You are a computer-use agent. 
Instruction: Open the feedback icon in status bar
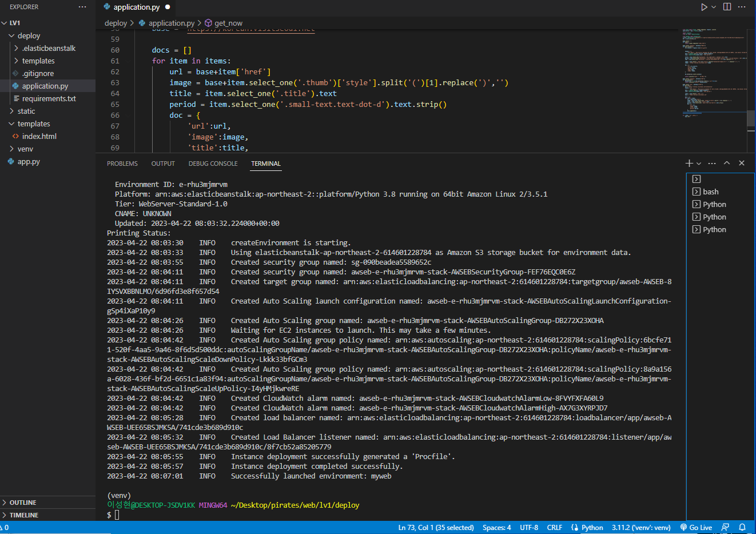(726, 527)
